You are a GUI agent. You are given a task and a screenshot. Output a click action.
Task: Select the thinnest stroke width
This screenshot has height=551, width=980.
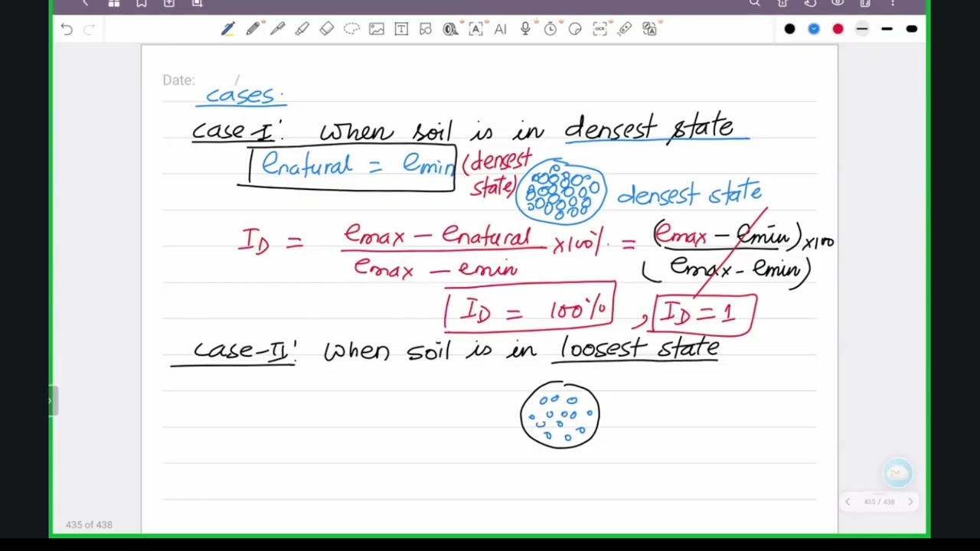[x=862, y=29]
